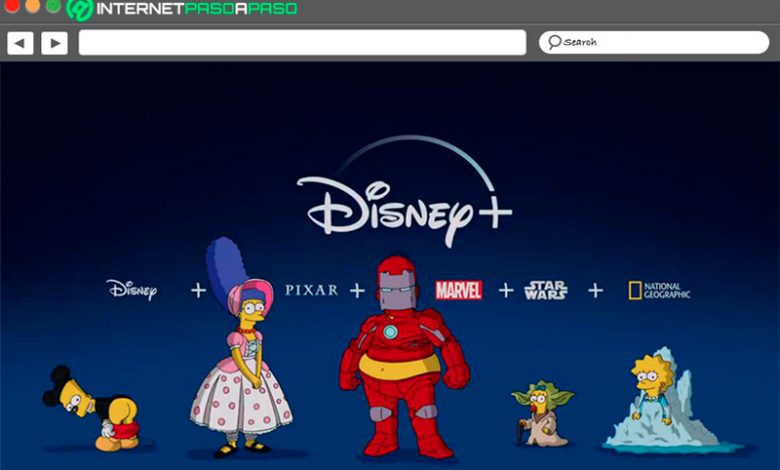Image resolution: width=780 pixels, height=470 pixels.
Task: Click Marge dressed as Bo Peep
Action: (240, 348)
